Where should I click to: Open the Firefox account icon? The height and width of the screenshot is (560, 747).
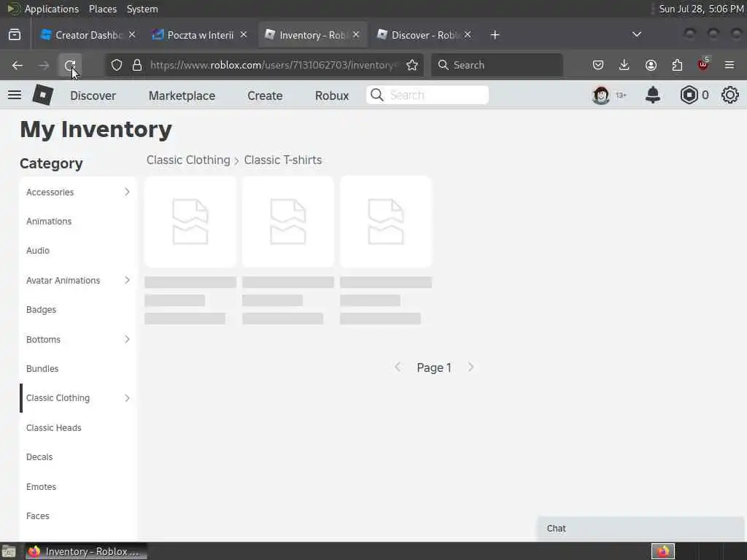[x=651, y=65]
